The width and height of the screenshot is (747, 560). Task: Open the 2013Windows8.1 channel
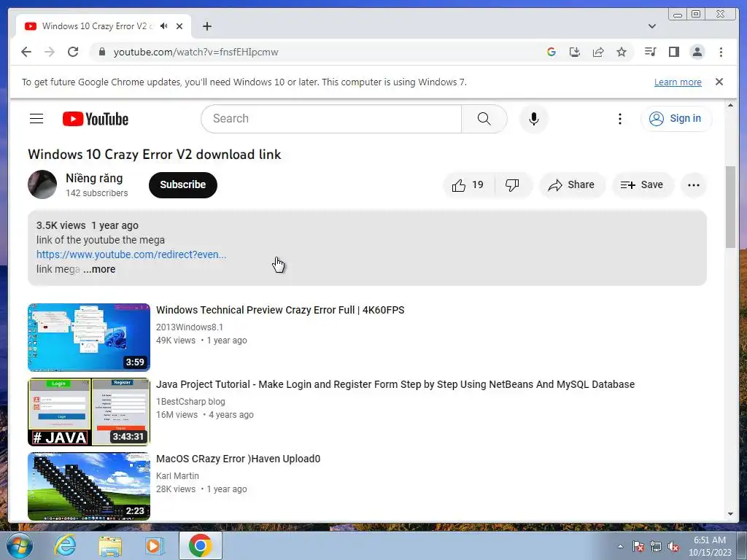[190, 327]
